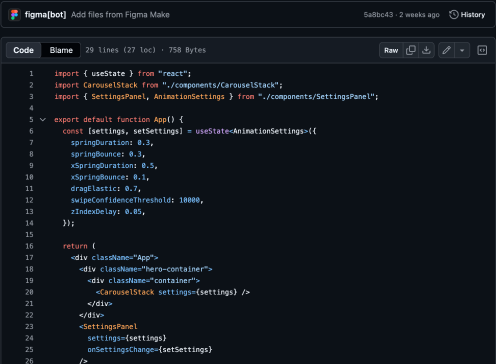Click the '2 weeks ago' timestamp
This screenshot has width=496, height=364.
pos(419,15)
